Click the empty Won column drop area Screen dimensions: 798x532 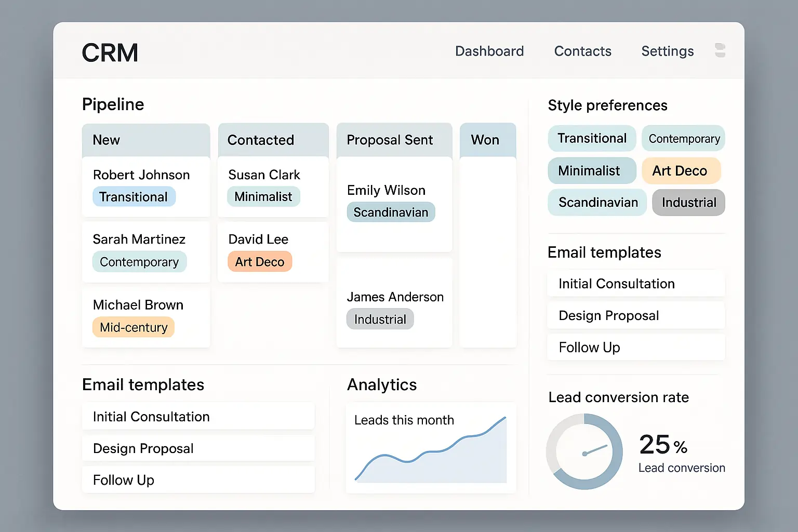[x=488, y=252]
